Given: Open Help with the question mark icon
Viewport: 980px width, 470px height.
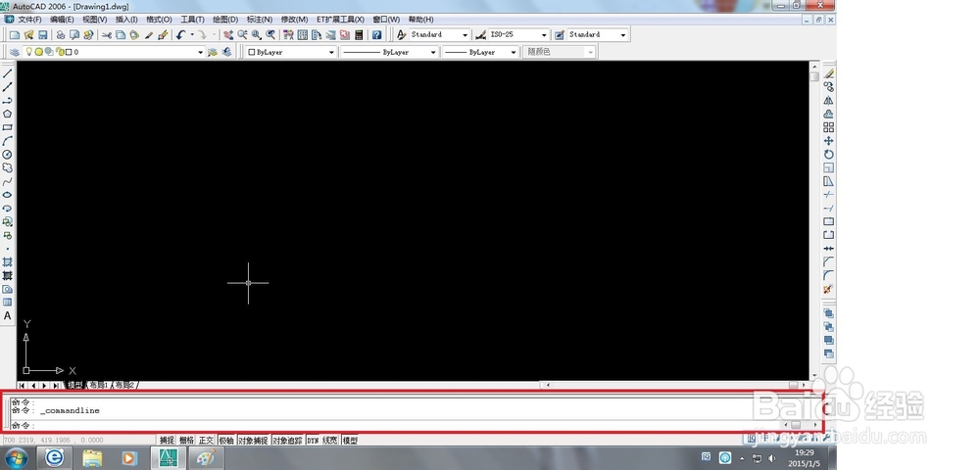Looking at the screenshot, I should pyautogui.click(x=377, y=35).
